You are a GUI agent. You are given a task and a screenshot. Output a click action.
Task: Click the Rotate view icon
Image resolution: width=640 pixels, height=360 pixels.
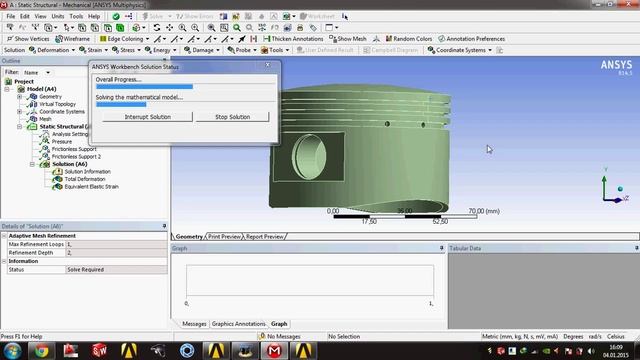157,28
